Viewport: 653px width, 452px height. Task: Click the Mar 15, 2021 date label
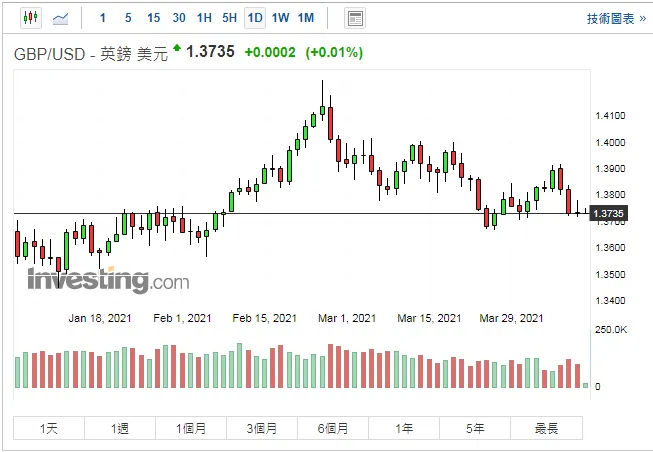(x=429, y=318)
